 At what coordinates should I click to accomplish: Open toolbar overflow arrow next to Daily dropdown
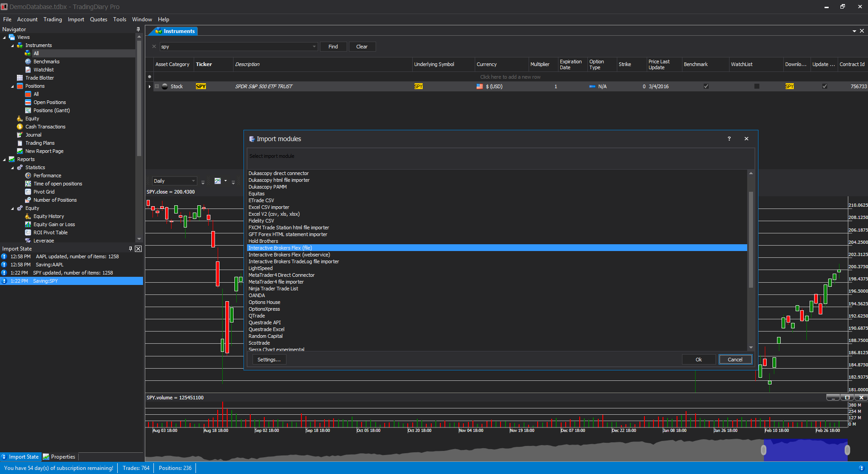coord(203,182)
